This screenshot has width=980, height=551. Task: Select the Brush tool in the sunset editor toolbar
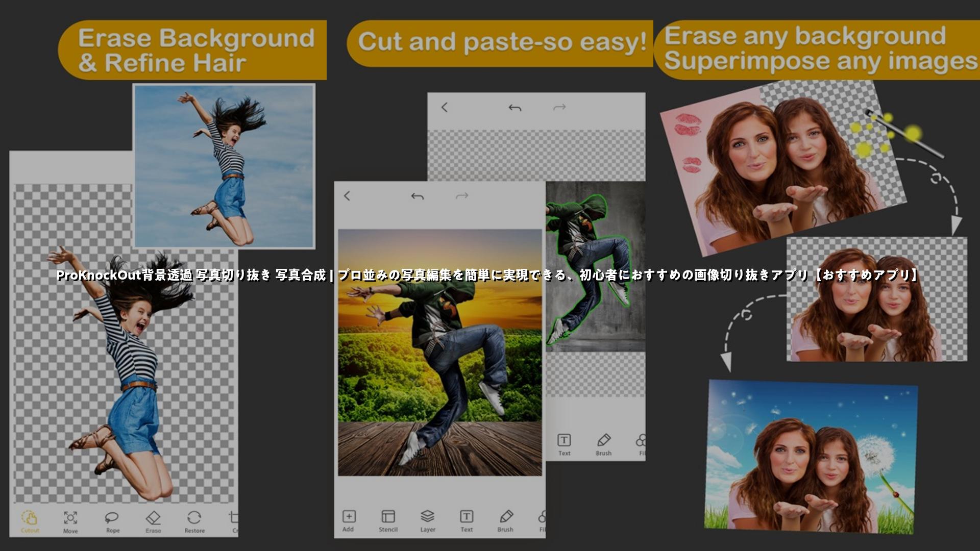[x=505, y=521]
